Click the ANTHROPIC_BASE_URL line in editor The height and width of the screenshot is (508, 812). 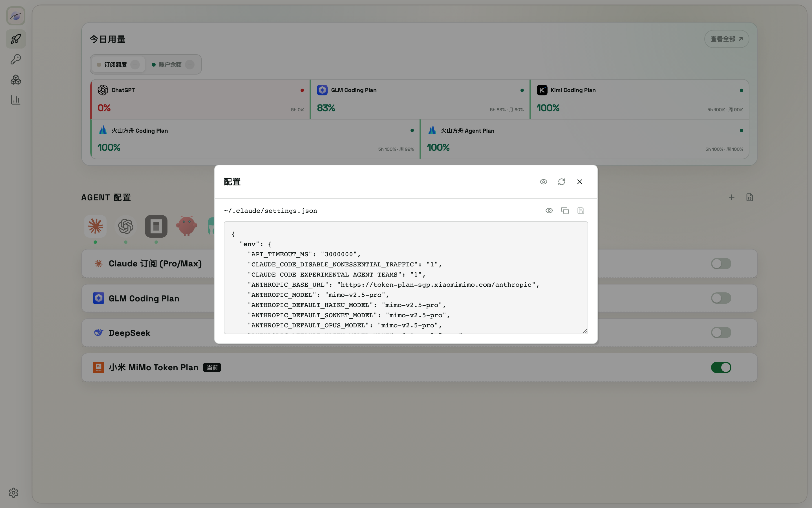pyautogui.click(x=394, y=285)
